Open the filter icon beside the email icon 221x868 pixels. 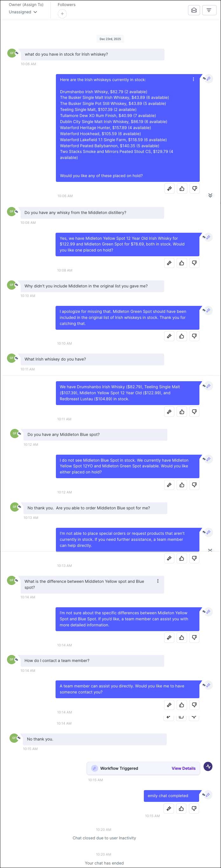[x=209, y=10]
